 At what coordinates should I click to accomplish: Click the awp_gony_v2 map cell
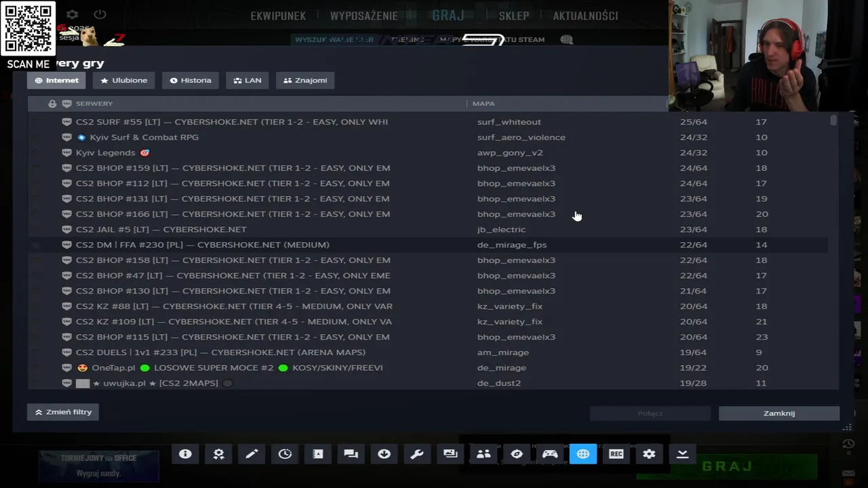[510, 152]
